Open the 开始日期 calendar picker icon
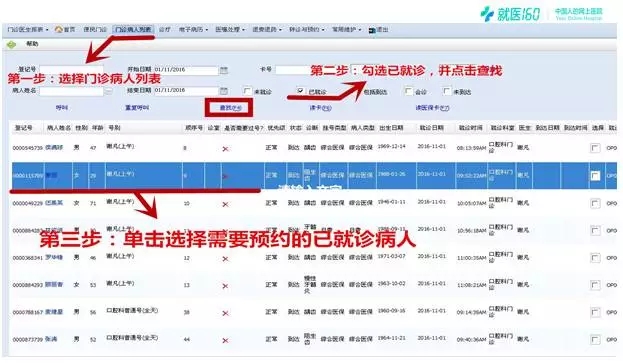 pos(224,70)
